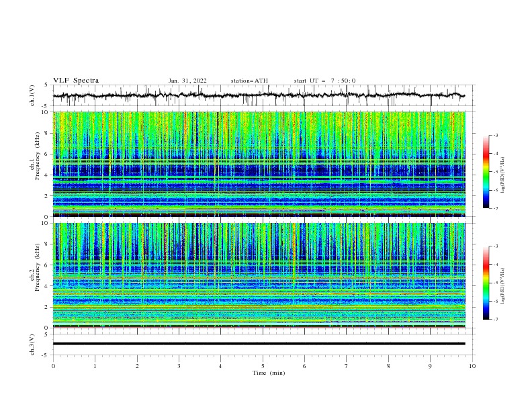Click the ch.1 voltage waveform trace
The width and height of the screenshot is (532, 411).
259,95
